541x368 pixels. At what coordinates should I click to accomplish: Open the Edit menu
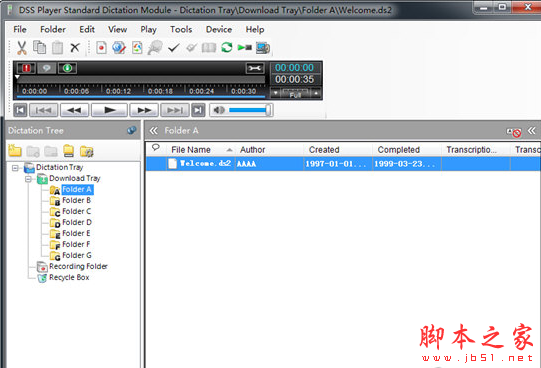coord(87,30)
